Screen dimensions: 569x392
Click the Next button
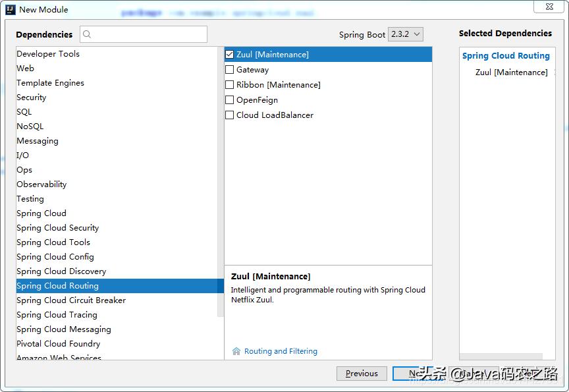click(418, 373)
